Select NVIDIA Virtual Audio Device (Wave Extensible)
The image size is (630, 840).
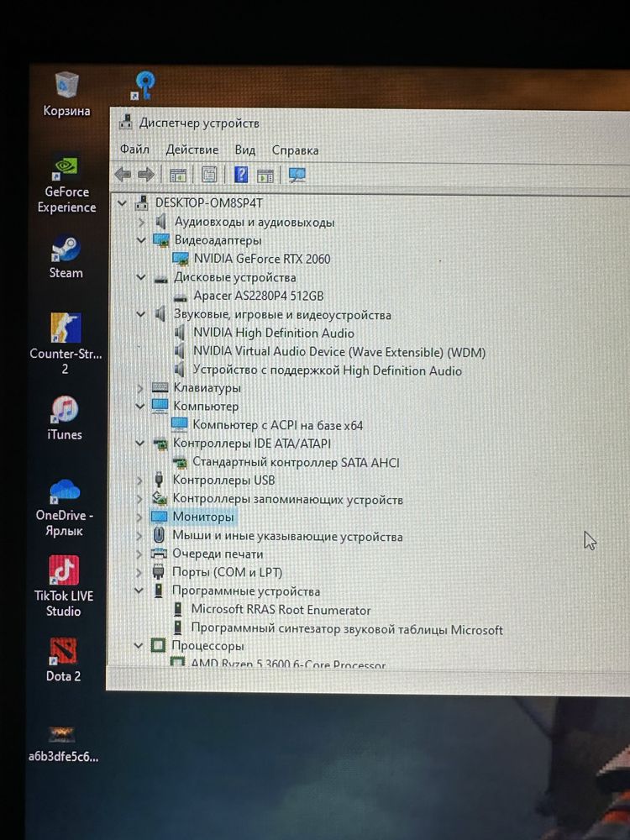pos(339,352)
